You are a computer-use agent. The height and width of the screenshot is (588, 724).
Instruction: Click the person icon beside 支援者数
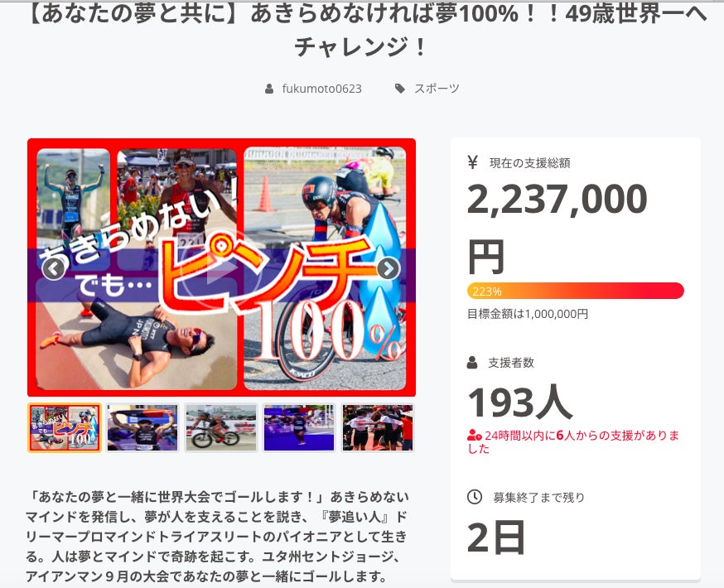472,362
